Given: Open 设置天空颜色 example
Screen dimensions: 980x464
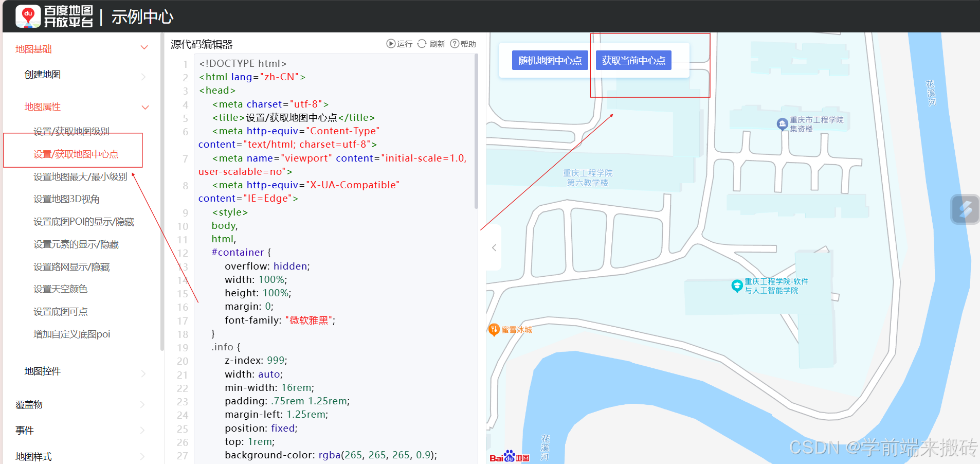Looking at the screenshot, I should [60, 289].
